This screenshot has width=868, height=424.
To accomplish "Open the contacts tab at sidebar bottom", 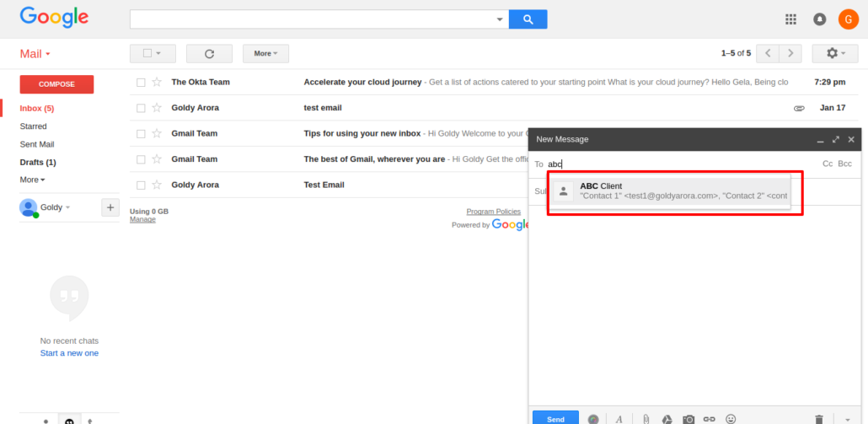I will point(46,421).
